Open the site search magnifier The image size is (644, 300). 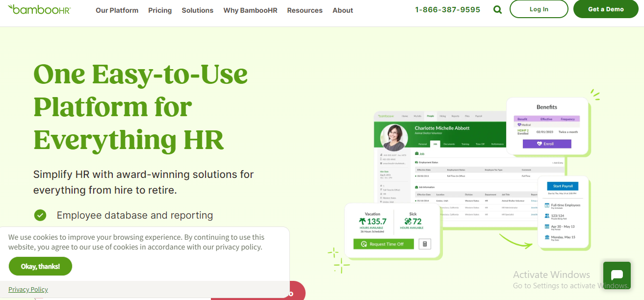(x=498, y=10)
